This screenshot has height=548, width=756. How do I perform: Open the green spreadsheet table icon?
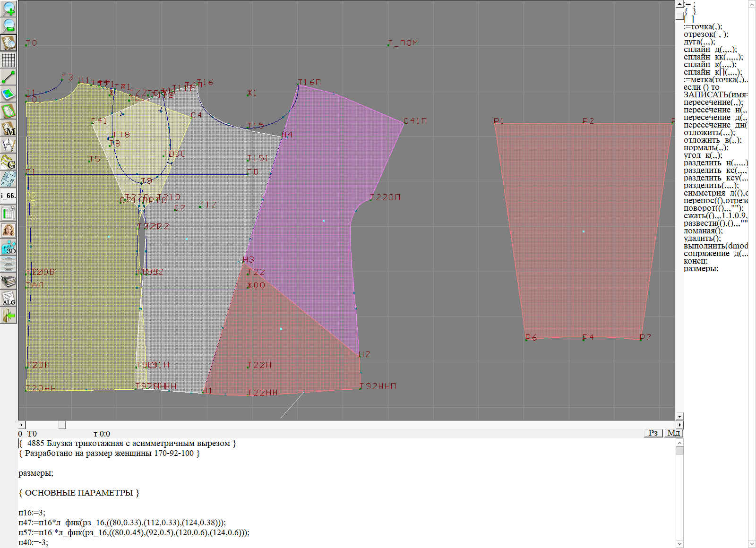click(9, 213)
